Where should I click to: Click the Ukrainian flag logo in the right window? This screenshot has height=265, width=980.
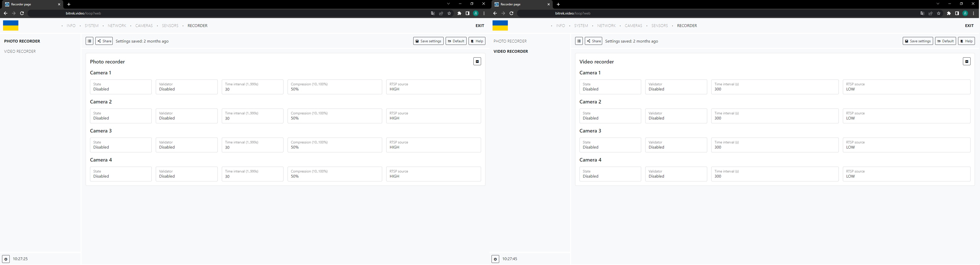[x=500, y=25]
